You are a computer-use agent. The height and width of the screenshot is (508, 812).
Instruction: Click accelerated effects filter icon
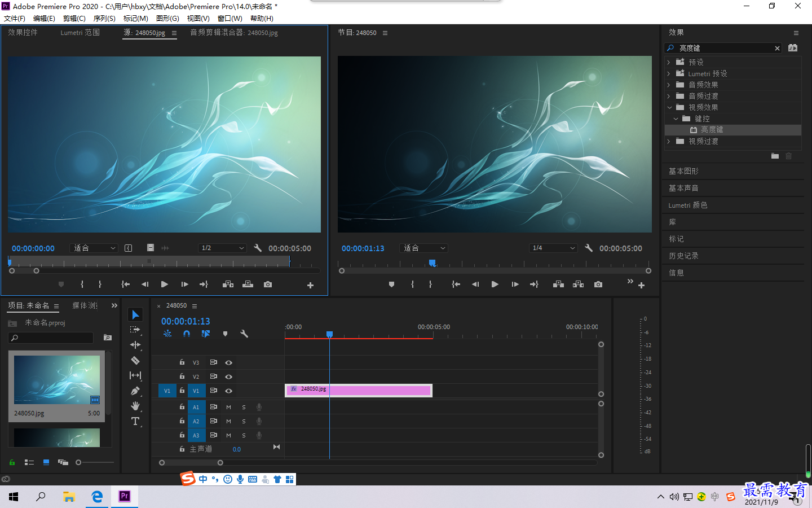coord(793,48)
